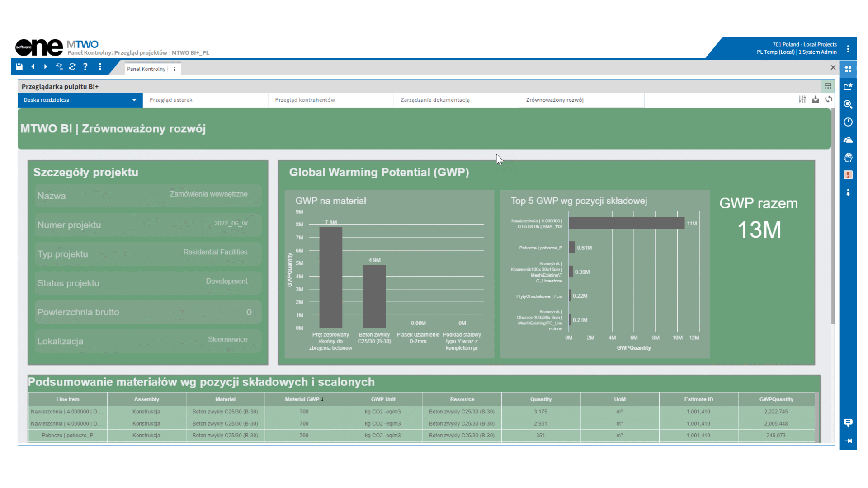Open Panel Kontrolny tab options menu

(x=175, y=69)
